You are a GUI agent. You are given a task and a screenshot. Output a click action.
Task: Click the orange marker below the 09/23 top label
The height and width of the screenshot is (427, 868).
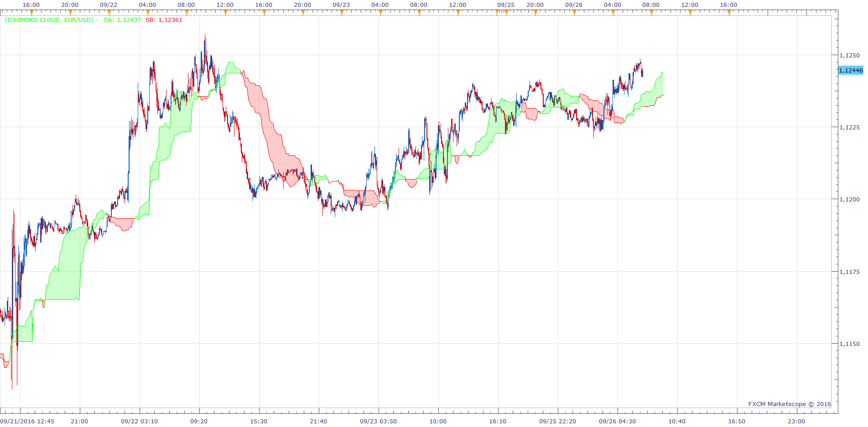342,12
